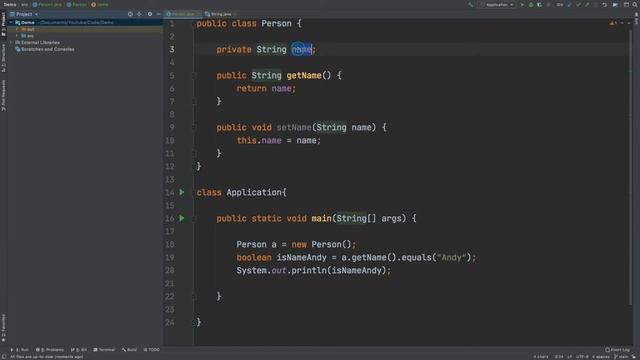
Task: Open the Event Log button
Action: (x=617, y=350)
